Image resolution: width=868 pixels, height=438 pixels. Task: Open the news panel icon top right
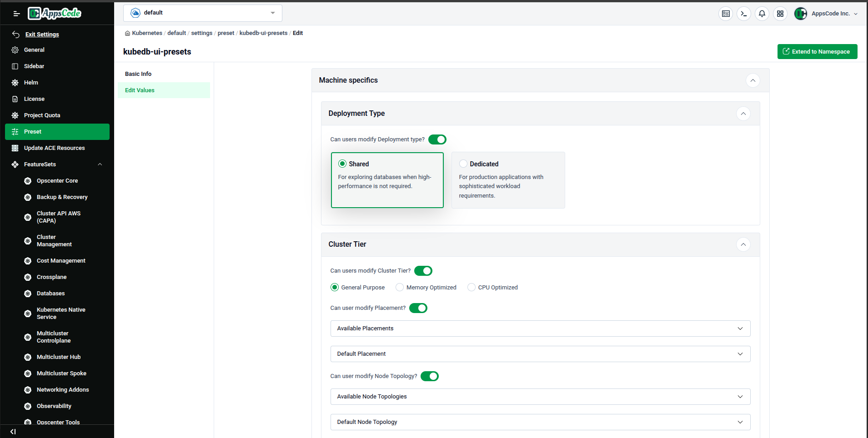point(725,14)
